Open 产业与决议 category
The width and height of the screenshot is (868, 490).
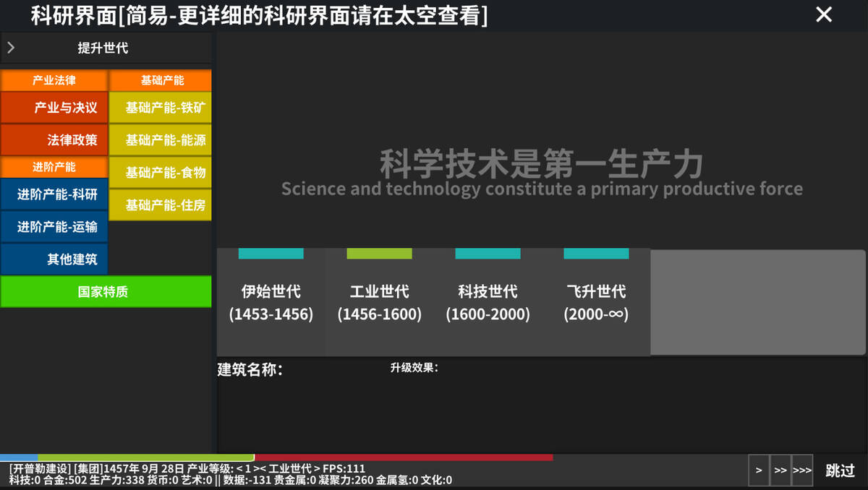(x=54, y=108)
